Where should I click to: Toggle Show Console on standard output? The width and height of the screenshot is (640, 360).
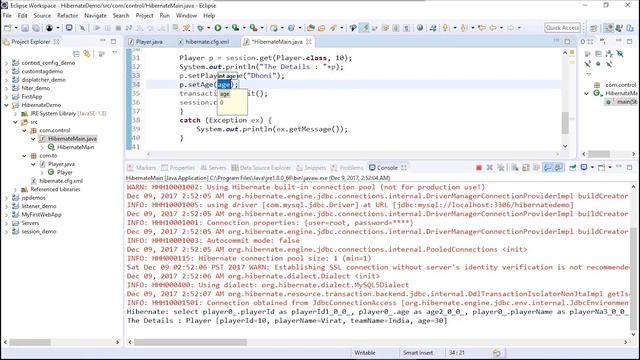tap(548, 168)
